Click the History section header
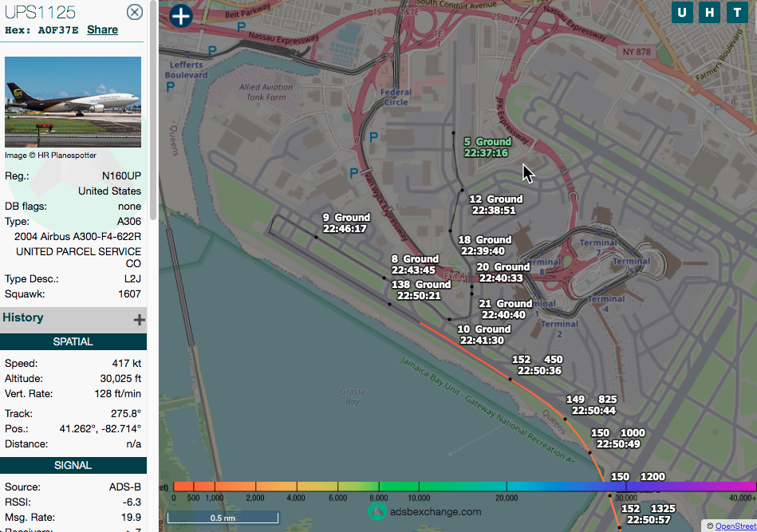 (73, 318)
